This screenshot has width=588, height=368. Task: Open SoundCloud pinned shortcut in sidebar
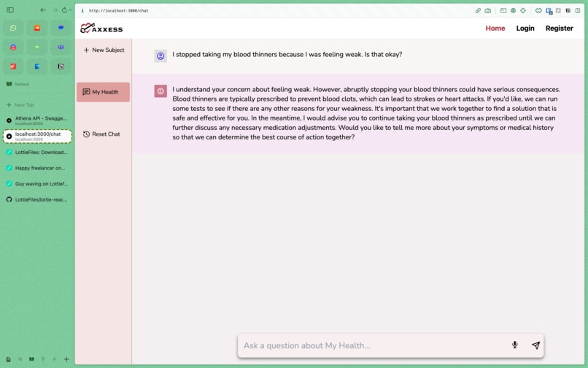coord(37,28)
